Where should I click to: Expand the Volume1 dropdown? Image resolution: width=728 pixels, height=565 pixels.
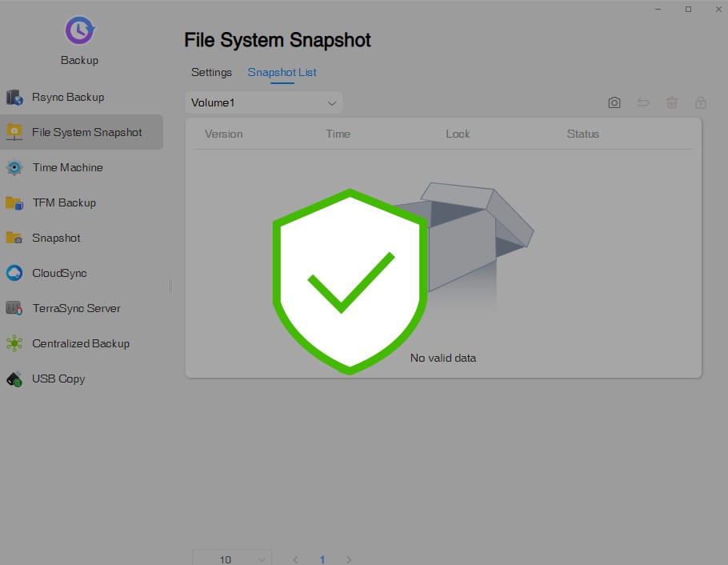(x=263, y=102)
